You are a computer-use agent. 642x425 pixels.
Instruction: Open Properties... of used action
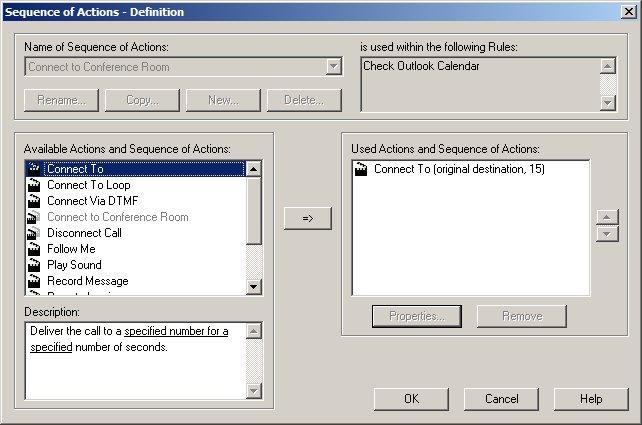coord(417,316)
